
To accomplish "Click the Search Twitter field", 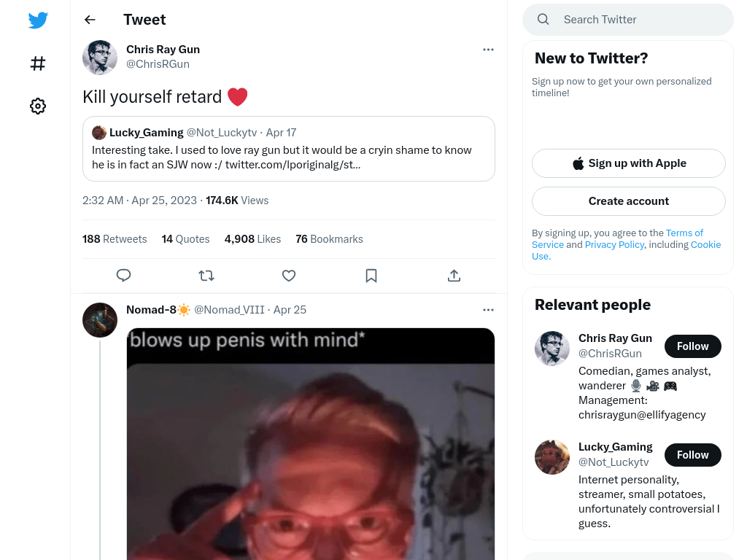I will [628, 20].
